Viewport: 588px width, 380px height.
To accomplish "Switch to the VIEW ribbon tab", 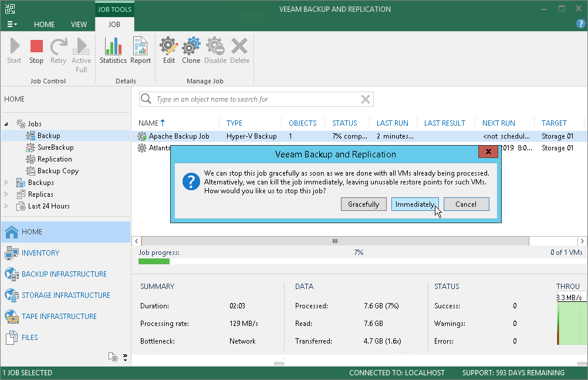I will click(x=79, y=25).
